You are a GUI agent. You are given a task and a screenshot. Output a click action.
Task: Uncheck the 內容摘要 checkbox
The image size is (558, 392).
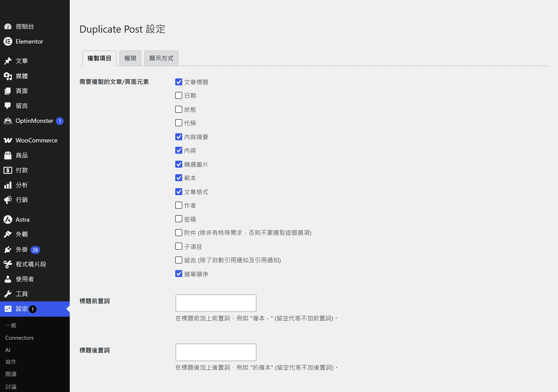pyautogui.click(x=179, y=137)
